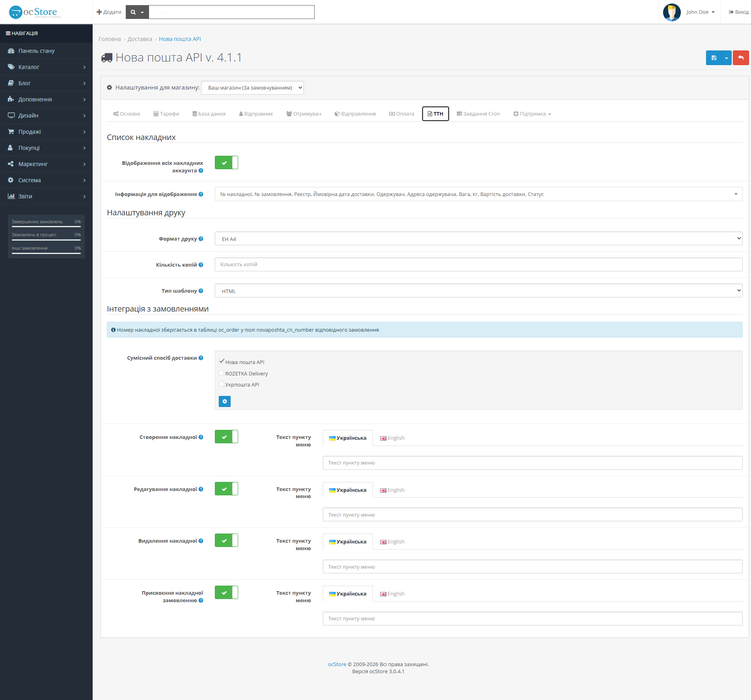The width and height of the screenshot is (751, 700).
Task: Switch to the Отримувач tab
Action: (x=304, y=114)
